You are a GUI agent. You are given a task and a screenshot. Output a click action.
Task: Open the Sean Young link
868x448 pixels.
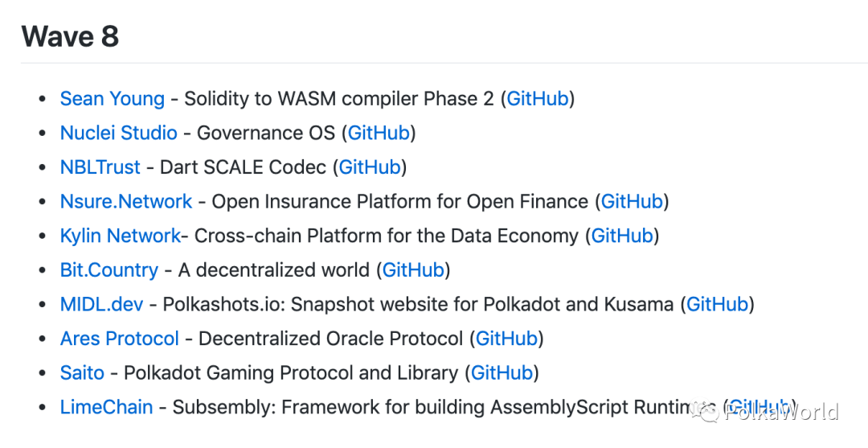tap(113, 99)
